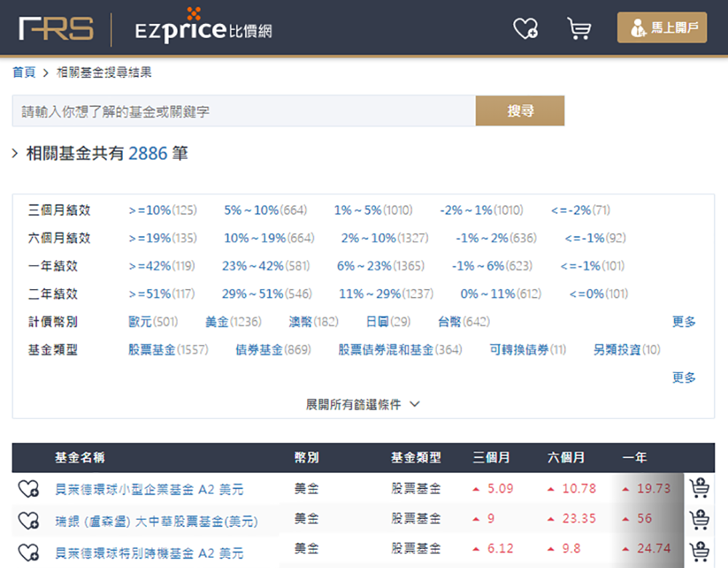Filter currency by 台幣 (642)
Screen dimensions: 728x568
464,322
